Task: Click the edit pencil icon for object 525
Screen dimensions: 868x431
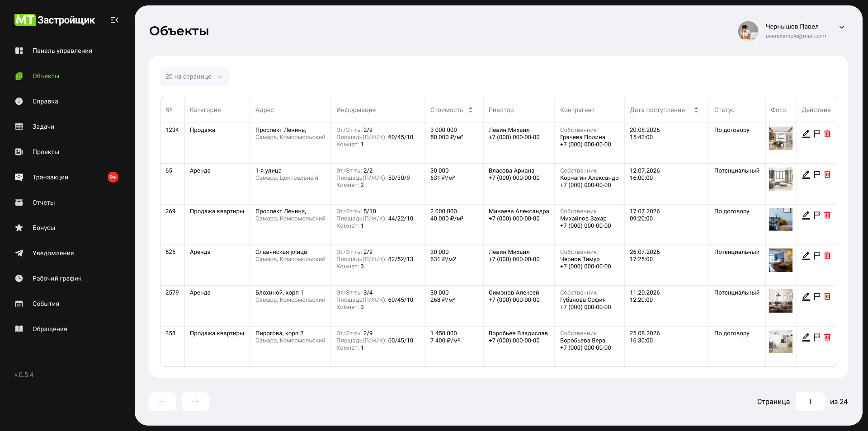Action: click(x=806, y=256)
